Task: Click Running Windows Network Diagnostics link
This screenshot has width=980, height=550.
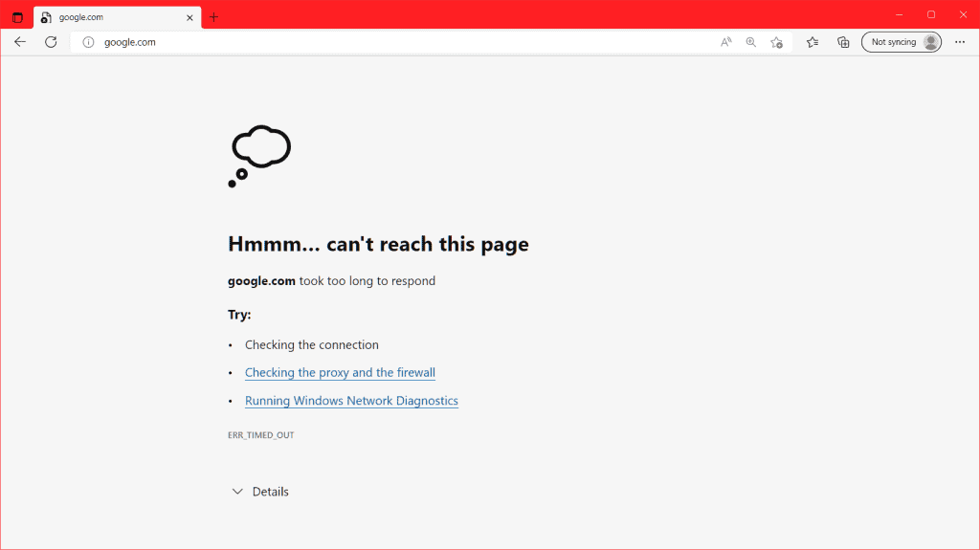Action: tap(351, 401)
